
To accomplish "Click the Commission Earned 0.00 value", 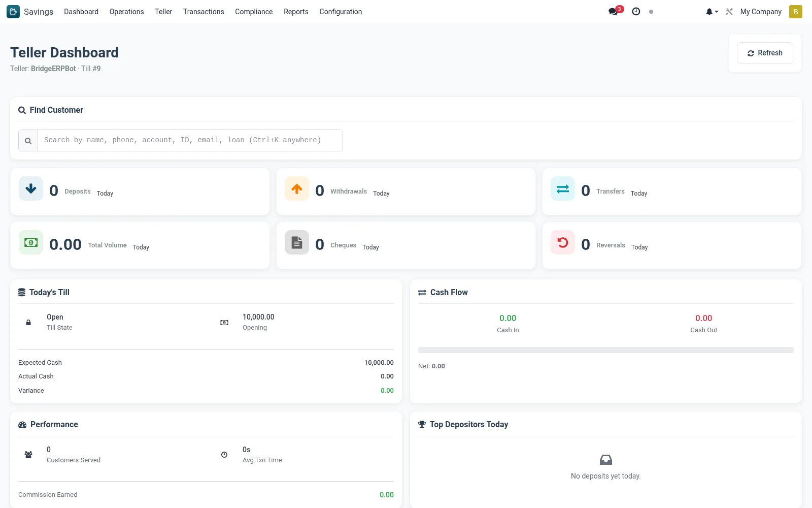I will pos(387,495).
